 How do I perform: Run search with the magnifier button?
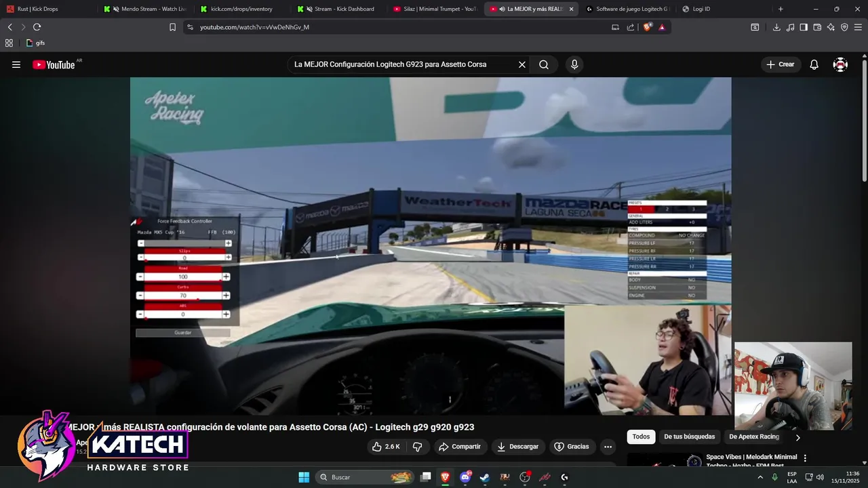click(544, 64)
